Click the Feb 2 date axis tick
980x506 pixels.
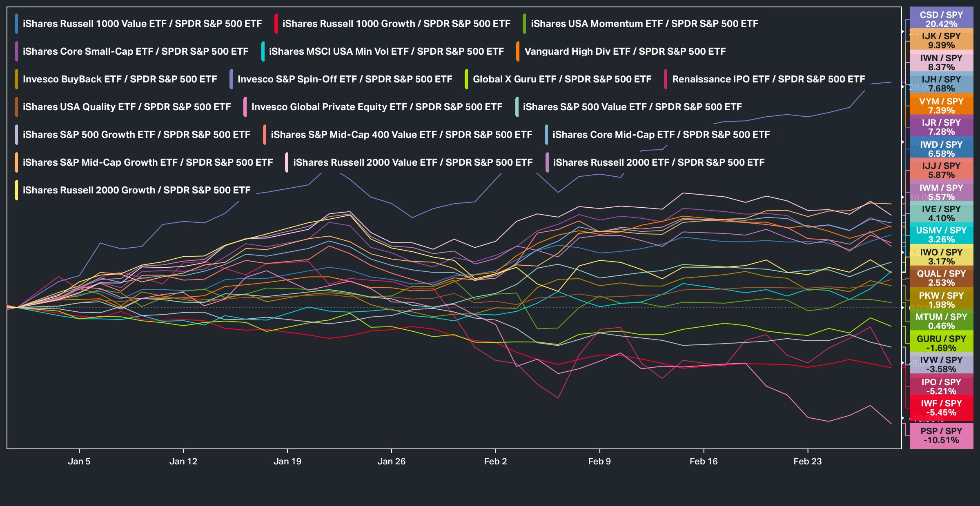(495, 461)
